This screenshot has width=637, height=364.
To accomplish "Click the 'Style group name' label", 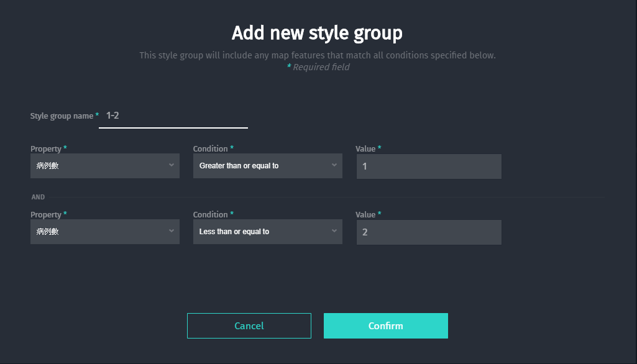I will click(x=62, y=116).
